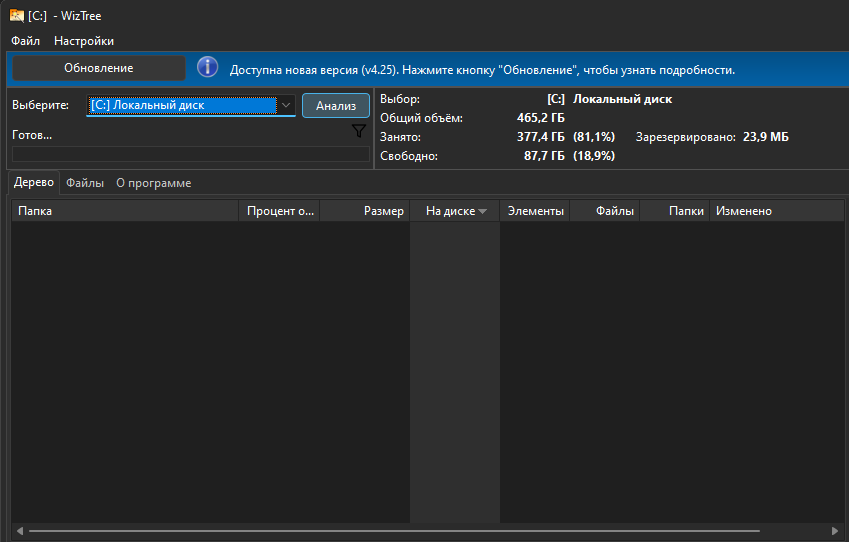The height and width of the screenshot is (542, 849).
Task: Click the filter funnel icon
Action: tap(359, 132)
